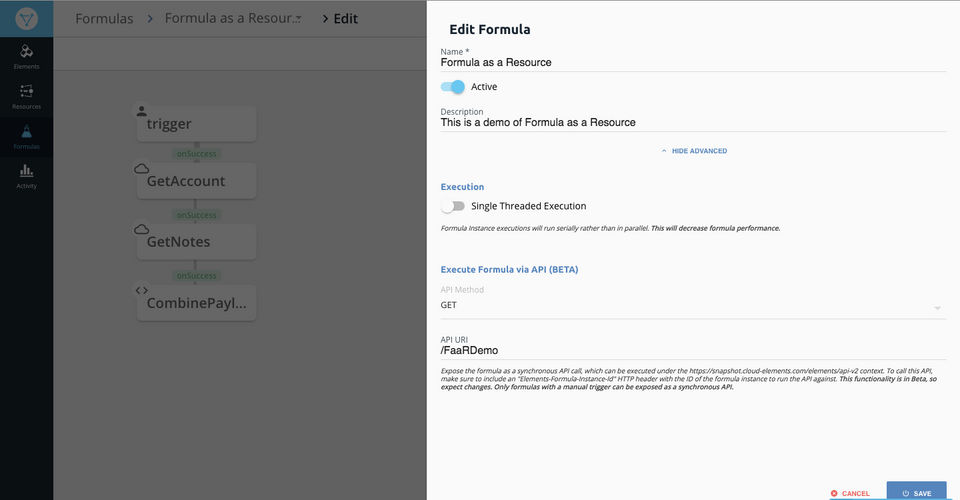This screenshot has height=500, width=960.
Task: Click the formula Name input field
Action: [x=692, y=62]
